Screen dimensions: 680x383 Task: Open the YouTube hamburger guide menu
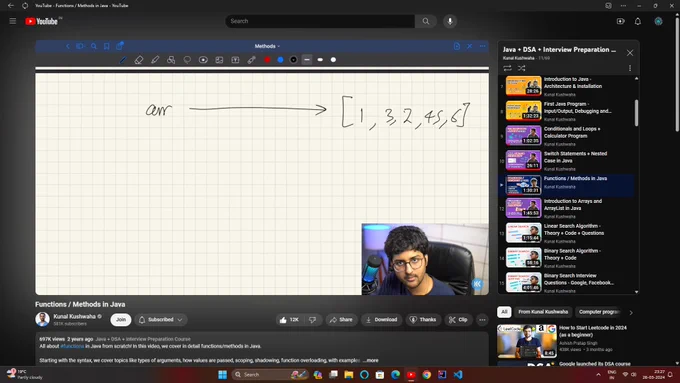13,21
